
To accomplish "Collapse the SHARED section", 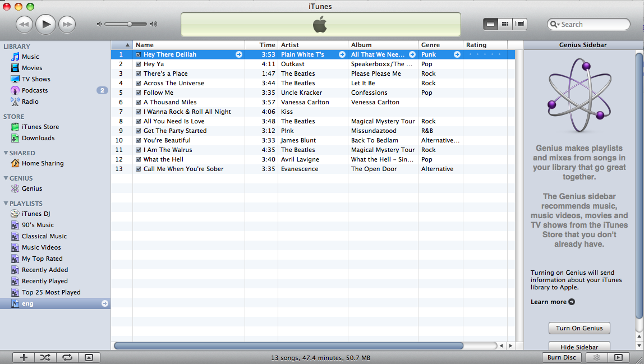I will tap(6, 153).
